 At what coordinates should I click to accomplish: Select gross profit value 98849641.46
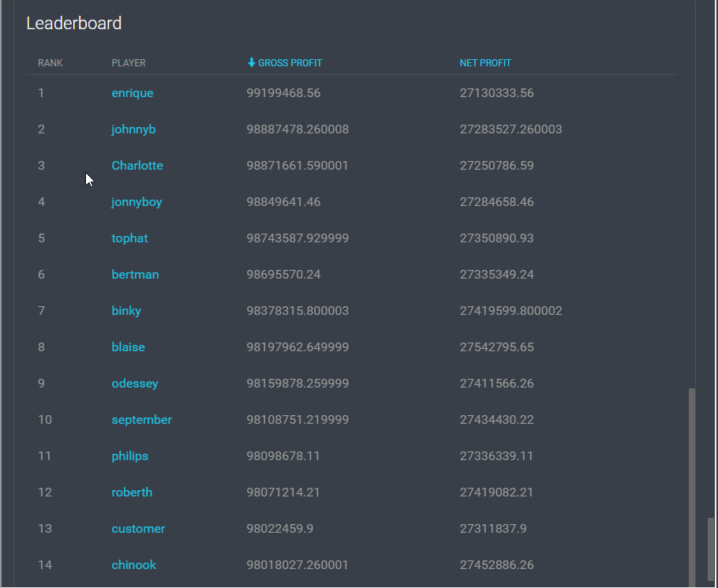tap(283, 202)
